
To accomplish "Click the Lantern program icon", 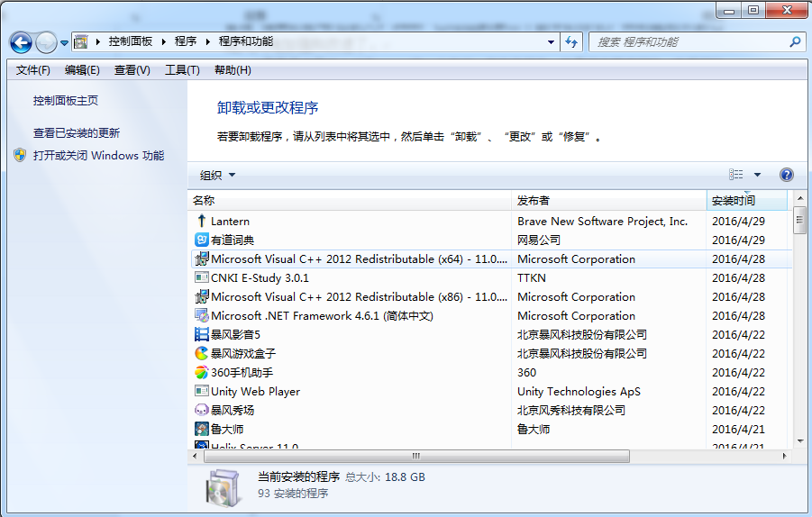I will 202,221.
